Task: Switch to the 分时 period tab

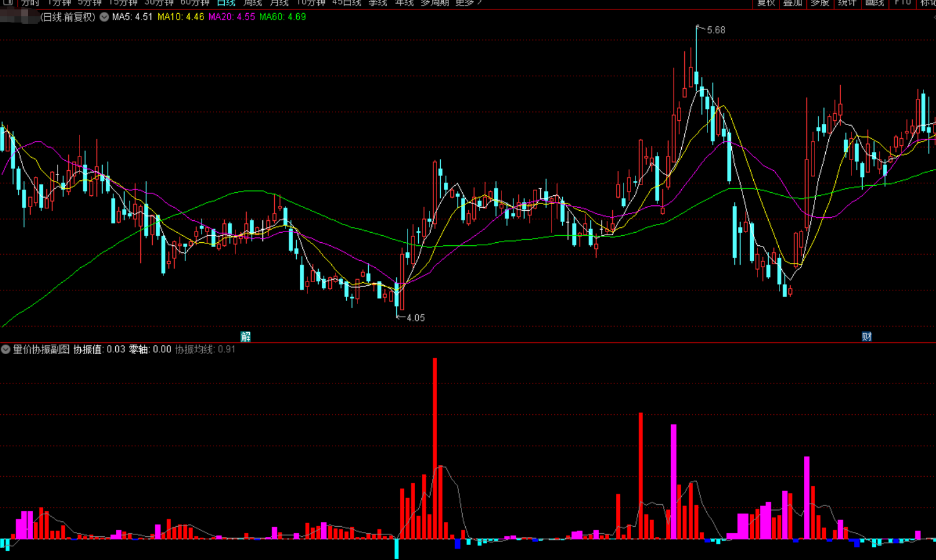Action: (x=30, y=3)
